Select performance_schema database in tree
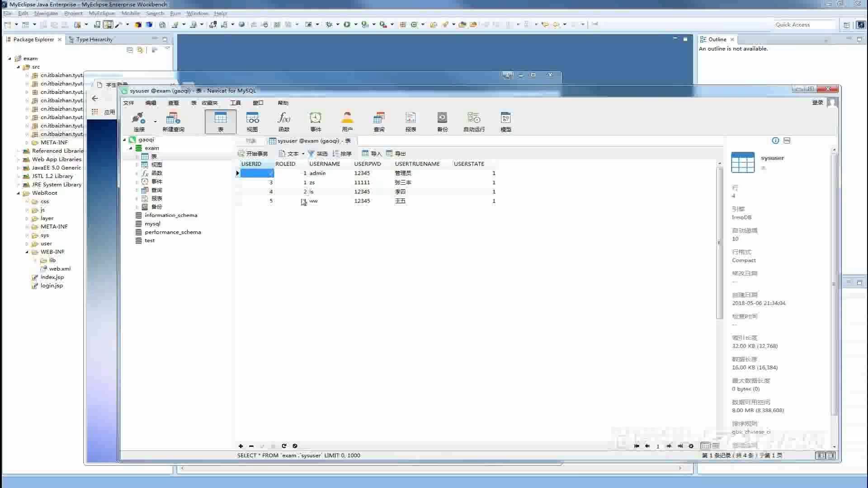868x488 pixels. coord(173,232)
